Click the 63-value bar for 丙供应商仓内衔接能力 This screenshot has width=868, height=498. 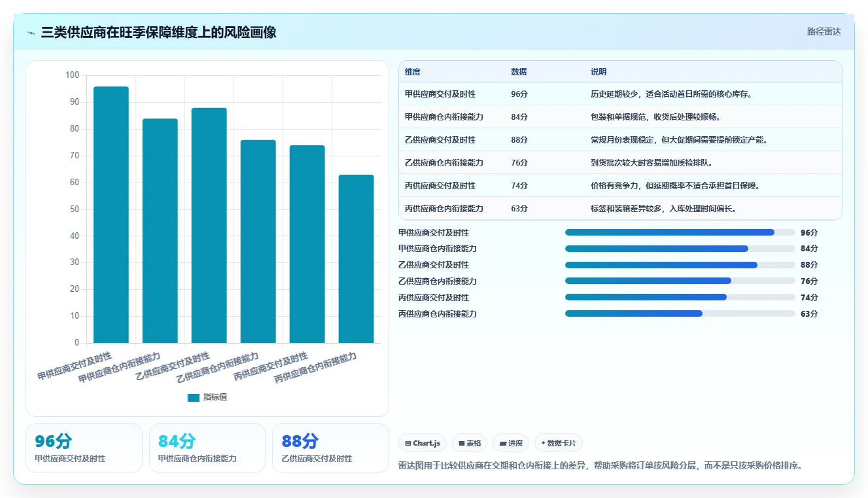[356, 258]
